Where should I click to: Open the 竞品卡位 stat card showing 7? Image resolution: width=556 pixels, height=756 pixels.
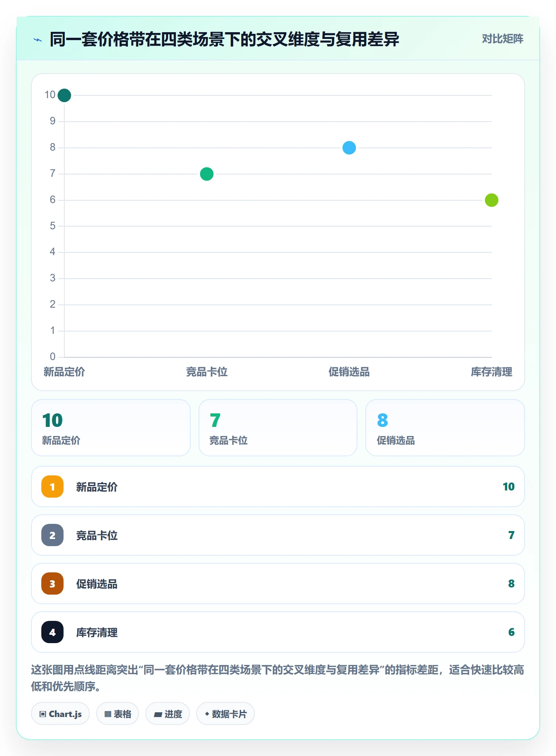[x=278, y=428]
